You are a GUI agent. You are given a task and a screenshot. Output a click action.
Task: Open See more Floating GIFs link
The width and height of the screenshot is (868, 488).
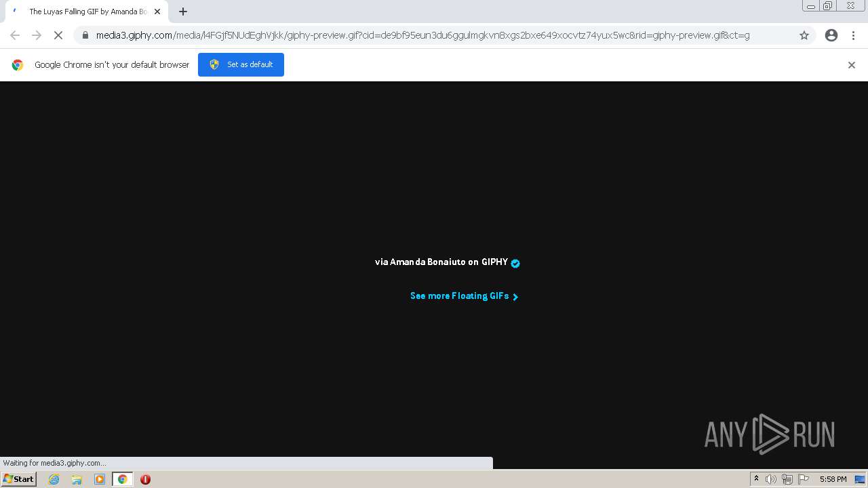tap(464, 296)
